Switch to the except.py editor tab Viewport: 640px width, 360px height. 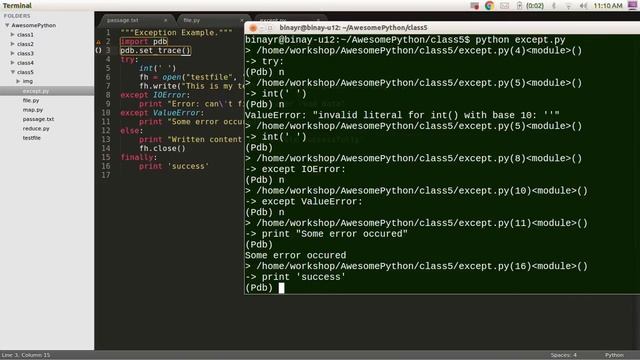point(273,19)
